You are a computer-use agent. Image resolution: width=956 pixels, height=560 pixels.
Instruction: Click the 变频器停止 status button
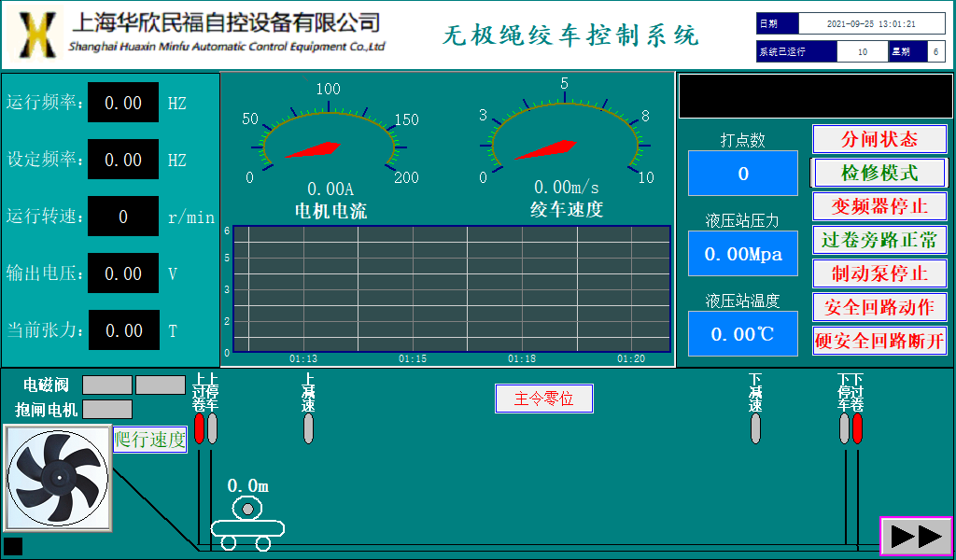pos(879,205)
